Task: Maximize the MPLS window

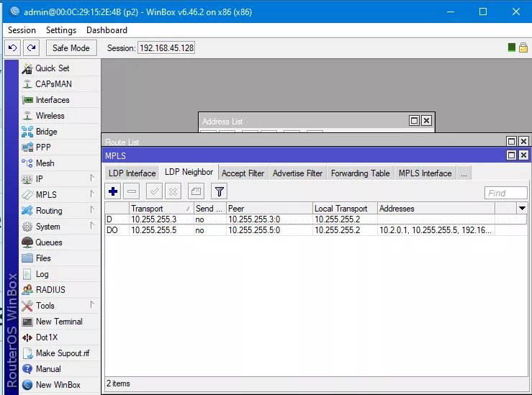Action: click(511, 155)
